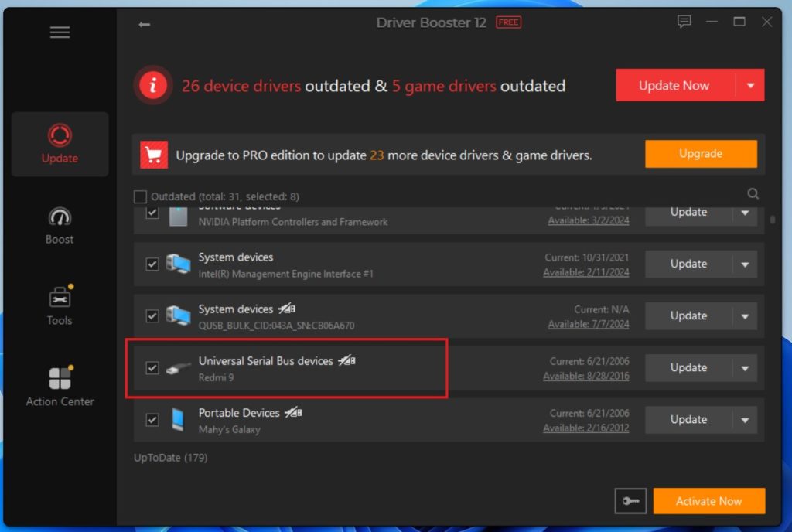
Task: Click unplugged badge beside Universal Serial Bus devices
Action: [346, 360]
